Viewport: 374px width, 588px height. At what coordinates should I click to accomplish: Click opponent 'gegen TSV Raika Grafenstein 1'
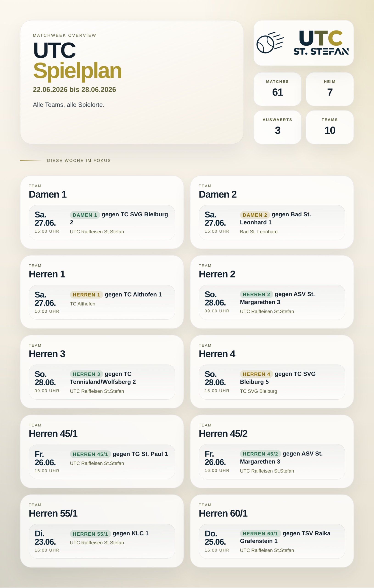(285, 537)
